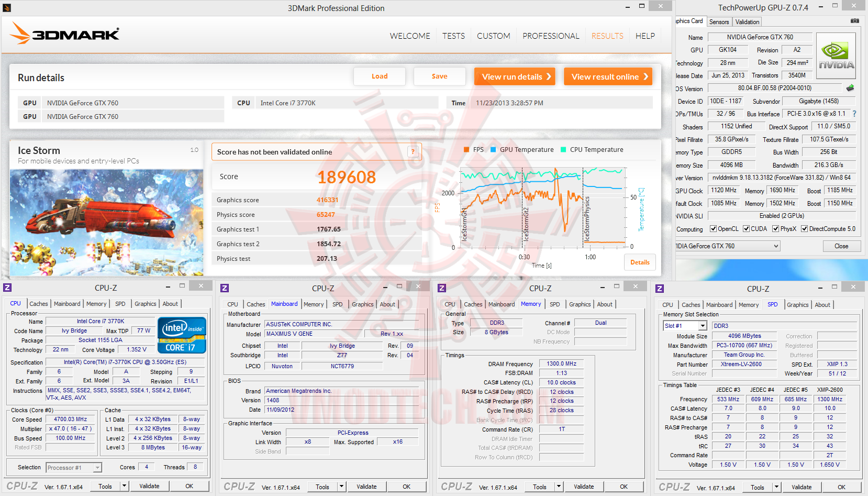Click the Load button in Run details

pyautogui.click(x=380, y=76)
